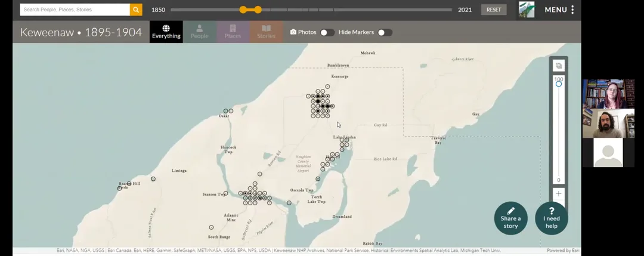Open the map layers icon
Viewport: 644px width, 256px height.
[x=559, y=65]
